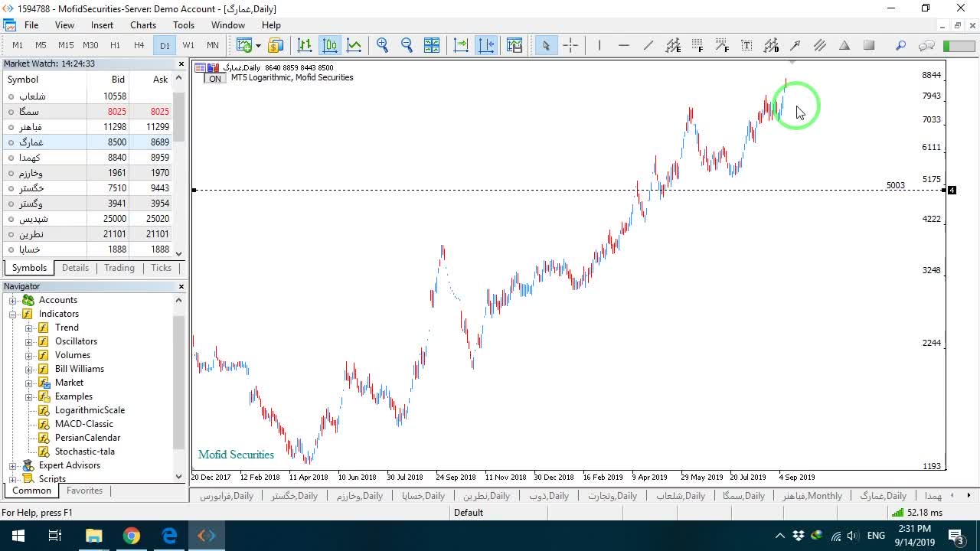The width and height of the screenshot is (980, 551).
Task: Open the Charts menu
Action: pos(143,25)
